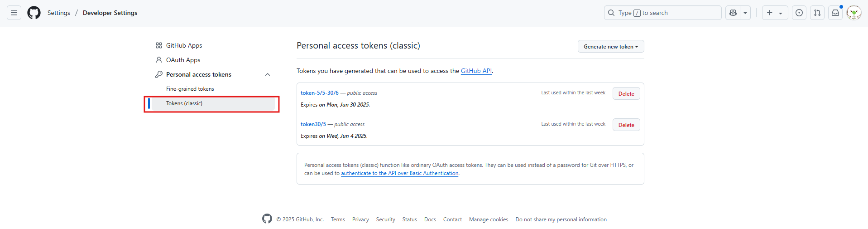
Task: Select GitHub Apps in sidebar
Action: [x=184, y=45]
